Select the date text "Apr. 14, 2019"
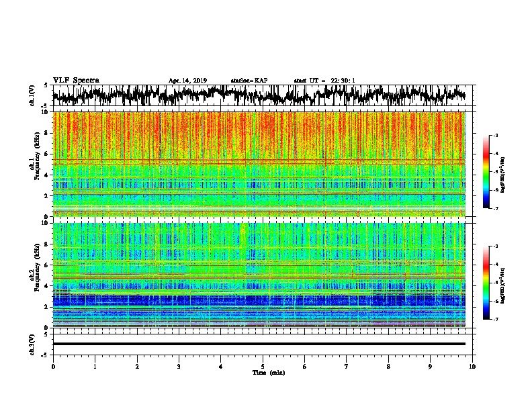Screen dimensions: 532x411 coord(187,81)
